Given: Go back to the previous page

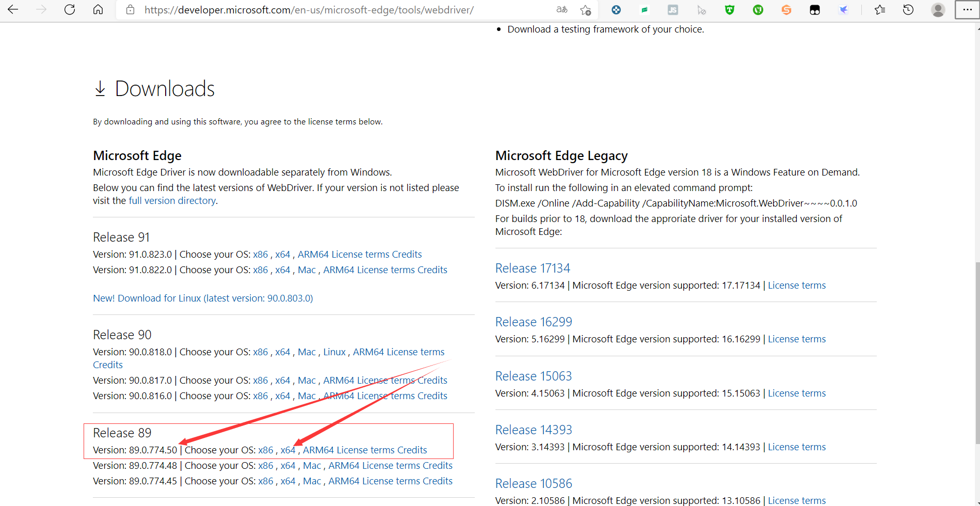Looking at the screenshot, I should [x=13, y=10].
